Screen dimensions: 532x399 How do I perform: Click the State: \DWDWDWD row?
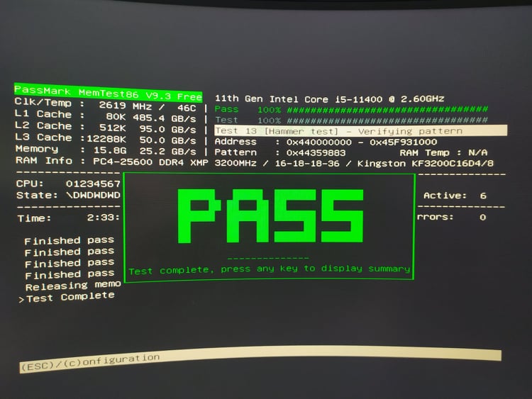[68, 196]
